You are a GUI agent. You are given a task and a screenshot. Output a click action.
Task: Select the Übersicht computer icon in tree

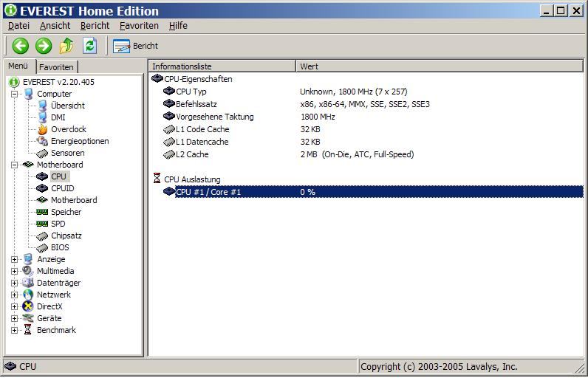(x=42, y=106)
